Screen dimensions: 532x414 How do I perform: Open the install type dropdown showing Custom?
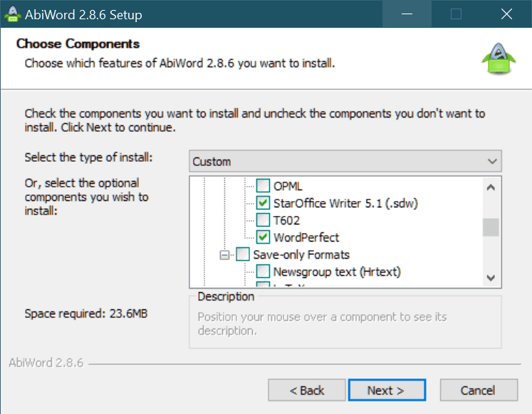pos(345,161)
